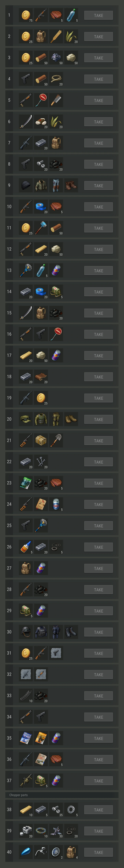Screen dimensions: 124x868
Task: Click TAKE for row 30 tactical gear
Action: 98,632
